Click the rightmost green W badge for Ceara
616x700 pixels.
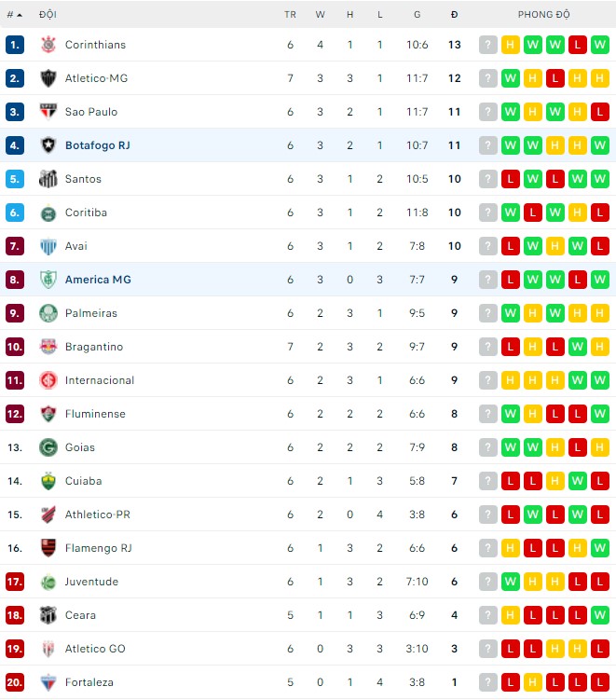click(600, 615)
